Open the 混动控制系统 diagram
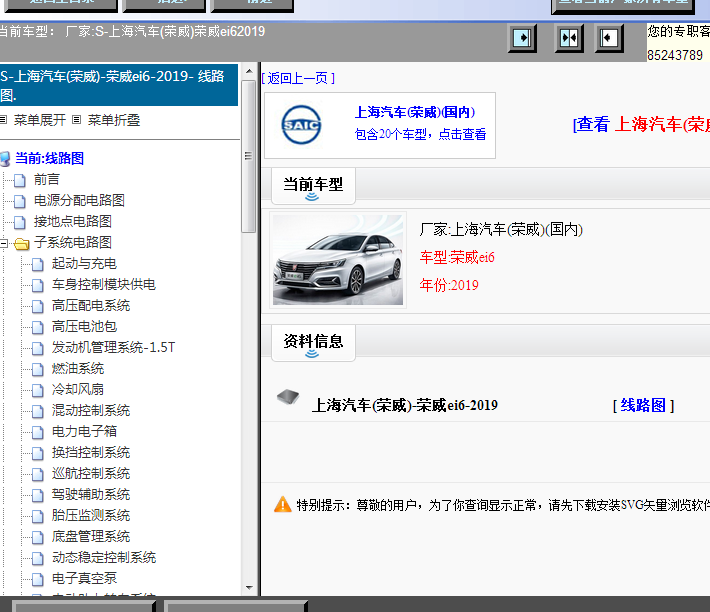710x612 pixels. click(91, 410)
